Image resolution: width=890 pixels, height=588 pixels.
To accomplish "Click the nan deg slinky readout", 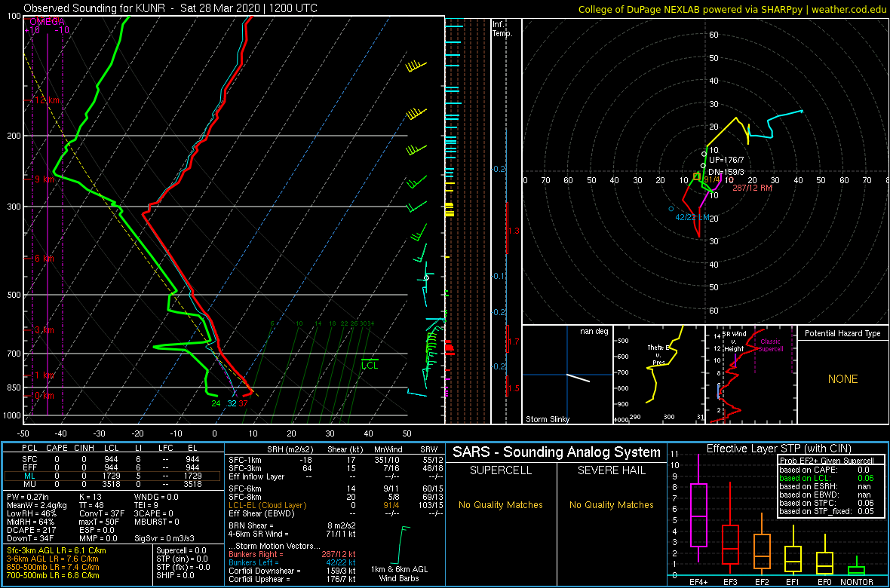I will (594, 331).
